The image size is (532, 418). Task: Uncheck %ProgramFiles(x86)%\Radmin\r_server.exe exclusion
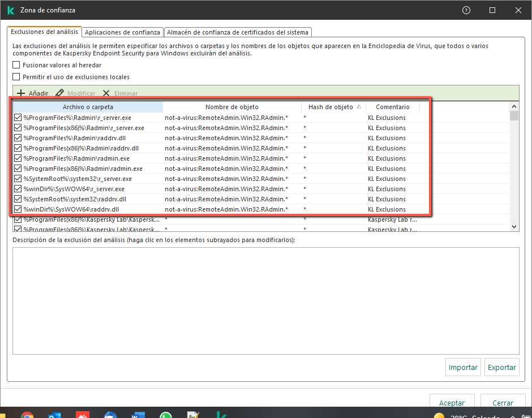[x=18, y=128]
